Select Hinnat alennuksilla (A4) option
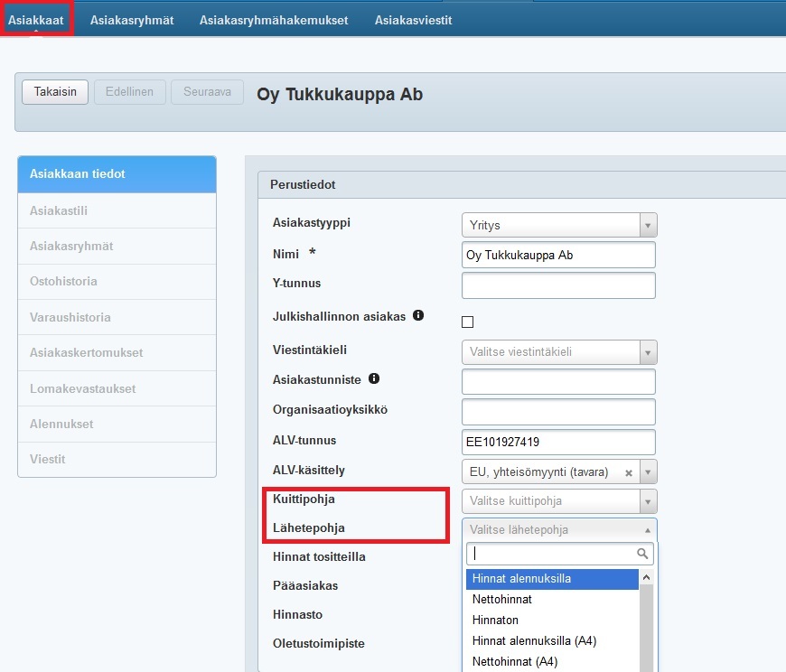Screen dimensions: 786x672 tap(534, 640)
